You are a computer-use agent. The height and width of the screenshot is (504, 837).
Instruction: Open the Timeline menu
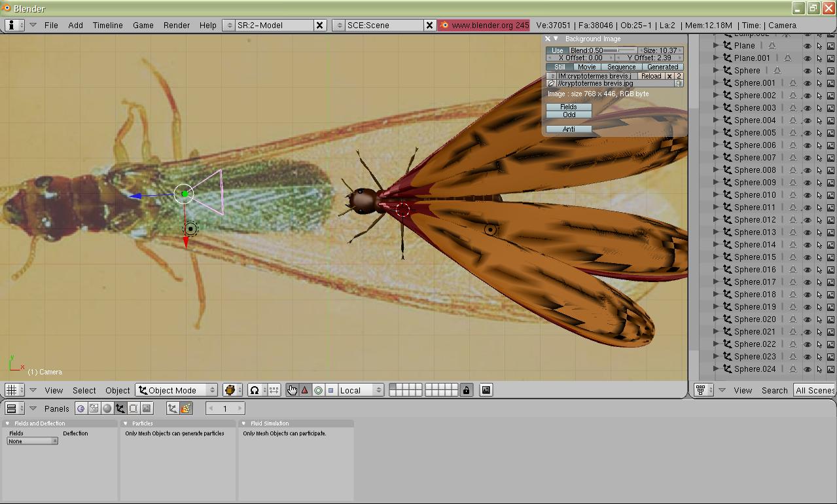107,25
